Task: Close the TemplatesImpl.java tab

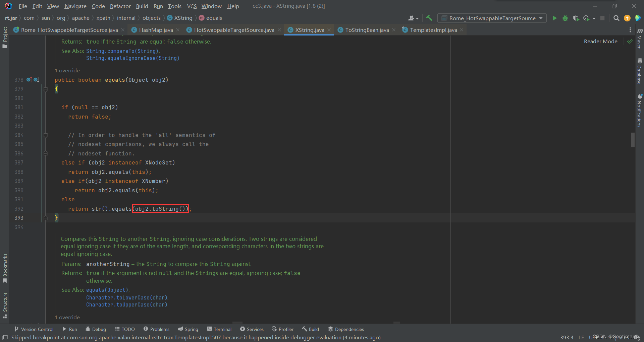Action: pos(462,30)
